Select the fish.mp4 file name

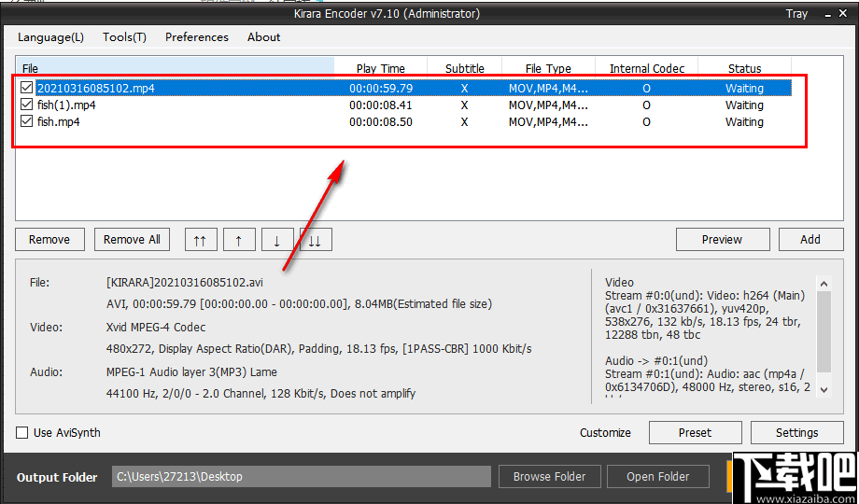point(59,121)
